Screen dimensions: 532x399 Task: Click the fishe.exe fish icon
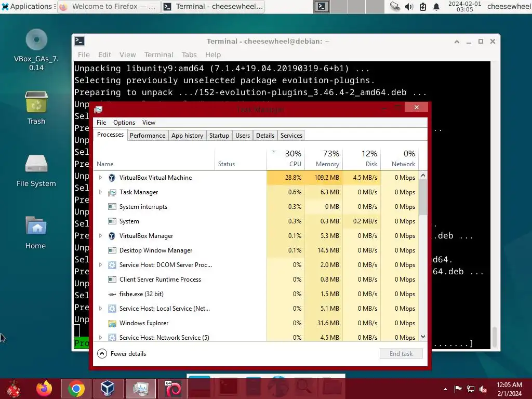[112, 294]
